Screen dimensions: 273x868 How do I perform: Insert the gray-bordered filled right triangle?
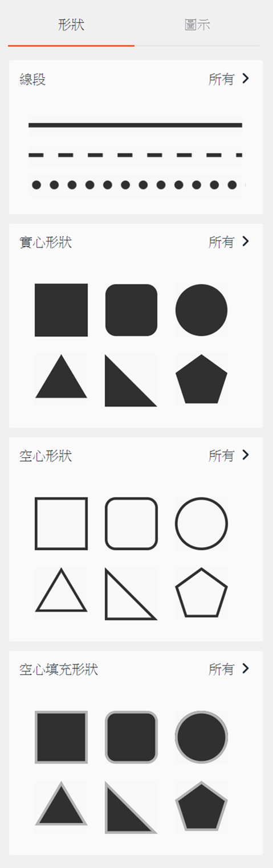[131, 807]
